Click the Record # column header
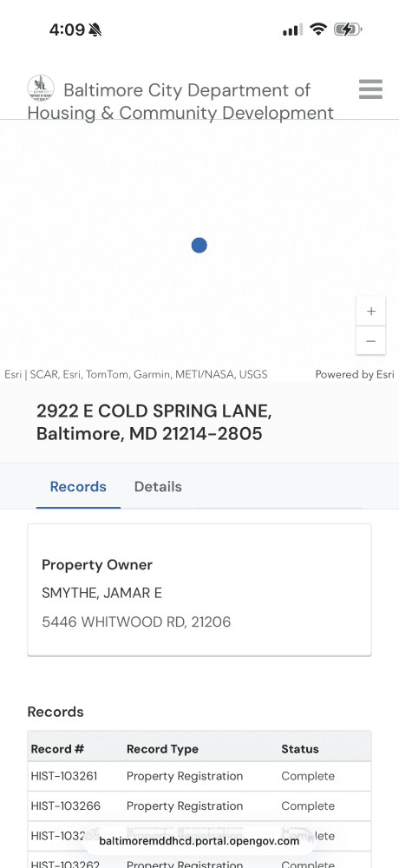Screen dimensions: 399x868 pyautogui.click(x=57, y=749)
